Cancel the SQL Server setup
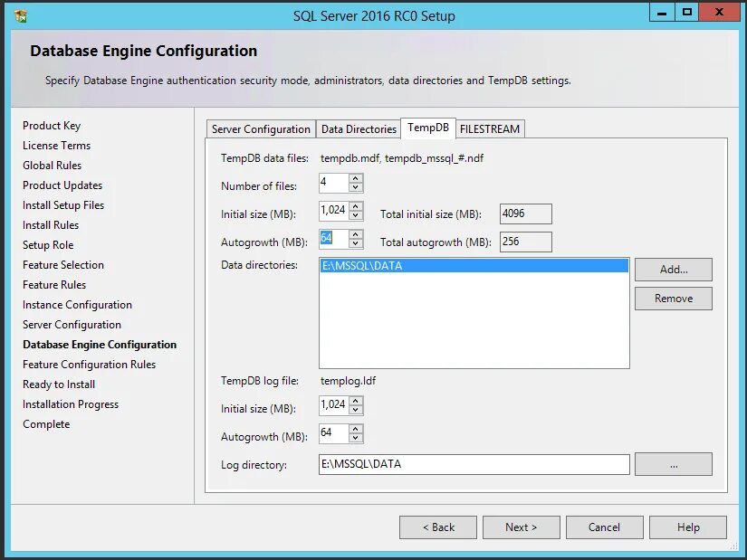This screenshot has width=747, height=560. [x=604, y=527]
